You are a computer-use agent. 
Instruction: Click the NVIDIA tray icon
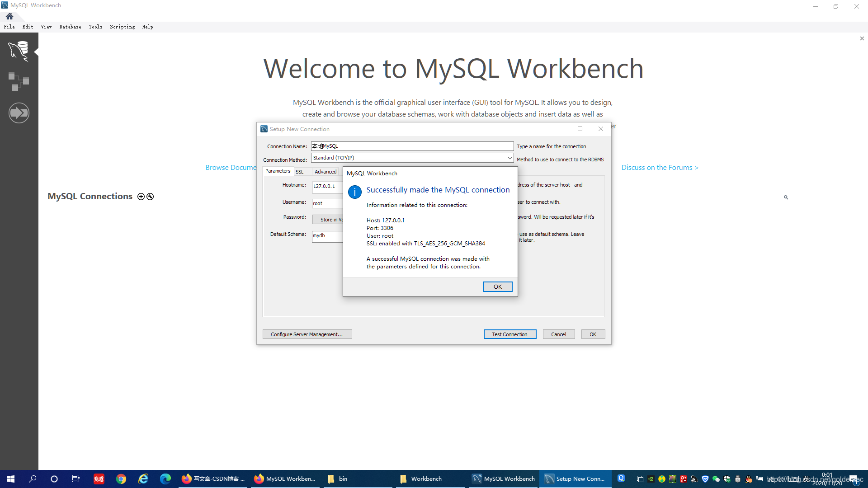651,479
